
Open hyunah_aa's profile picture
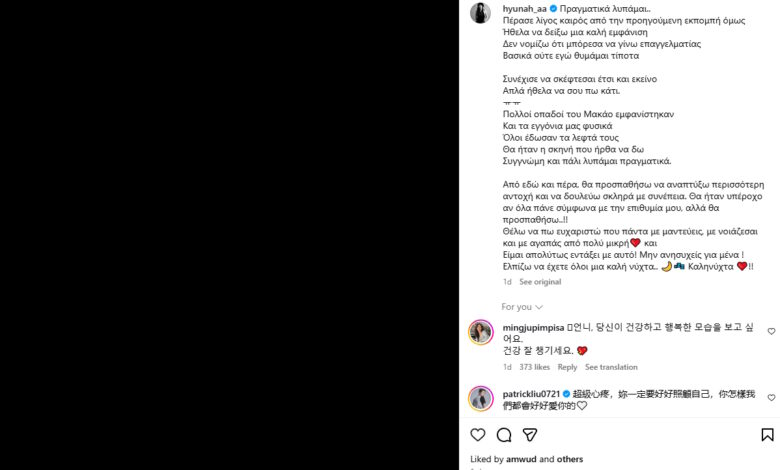(x=481, y=13)
